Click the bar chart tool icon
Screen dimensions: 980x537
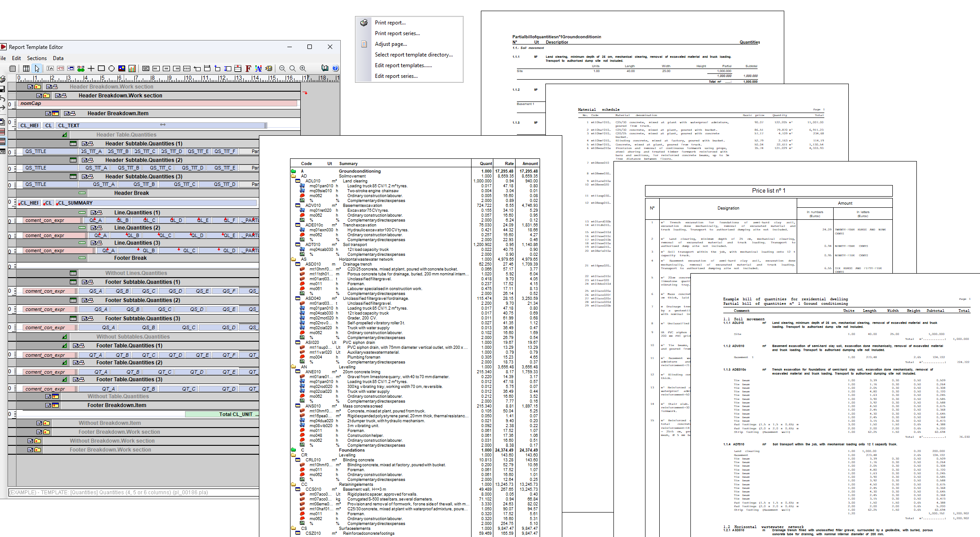point(132,69)
